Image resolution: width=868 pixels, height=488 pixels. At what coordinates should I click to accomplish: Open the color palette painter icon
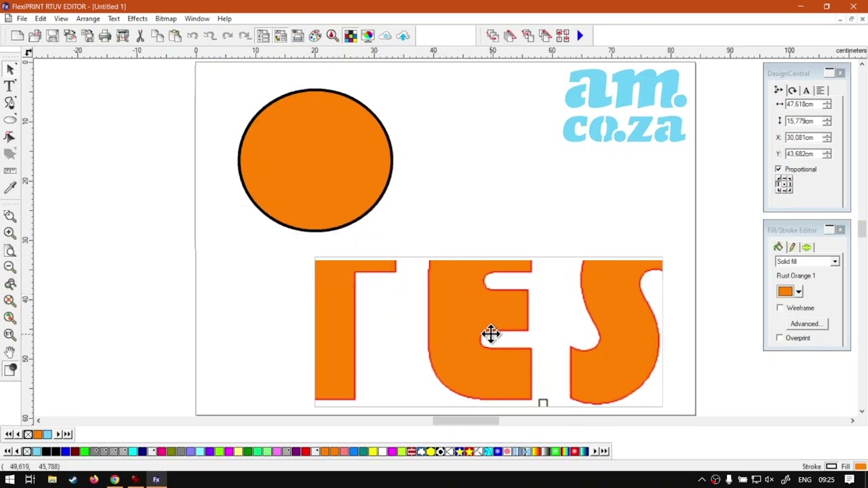315,36
